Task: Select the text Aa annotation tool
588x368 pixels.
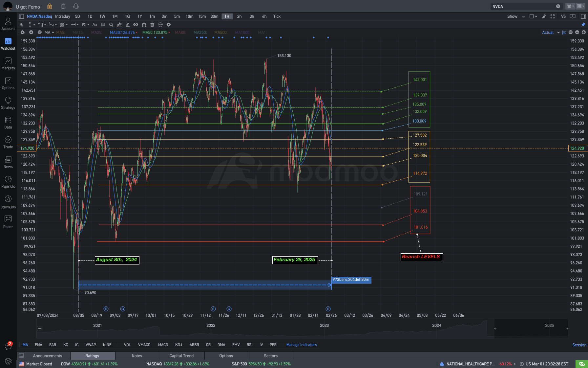Action: (x=95, y=25)
